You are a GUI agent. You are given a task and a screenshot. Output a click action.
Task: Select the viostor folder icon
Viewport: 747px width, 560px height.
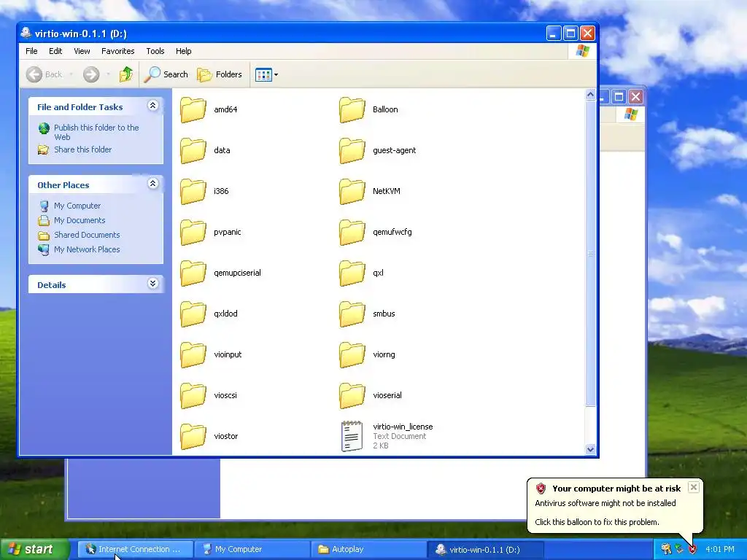(193, 436)
